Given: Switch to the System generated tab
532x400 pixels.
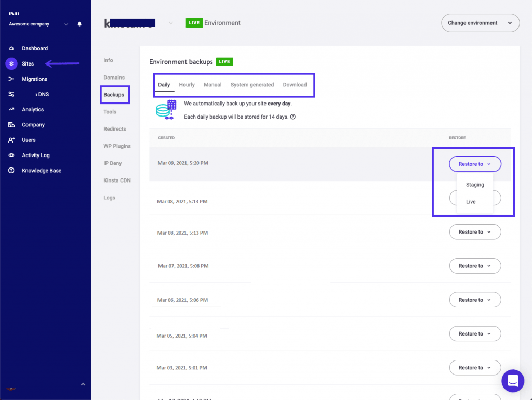Looking at the screenshot, I should (252, 85).
